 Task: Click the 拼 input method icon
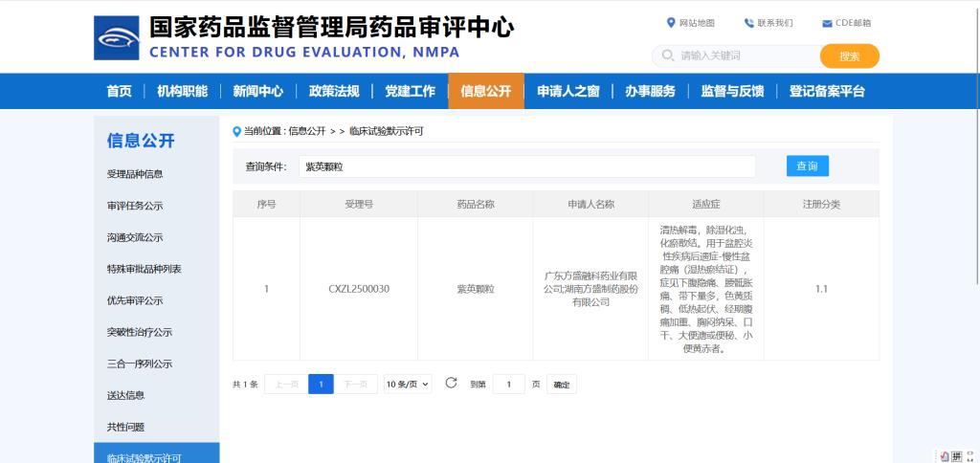point(957,454)
